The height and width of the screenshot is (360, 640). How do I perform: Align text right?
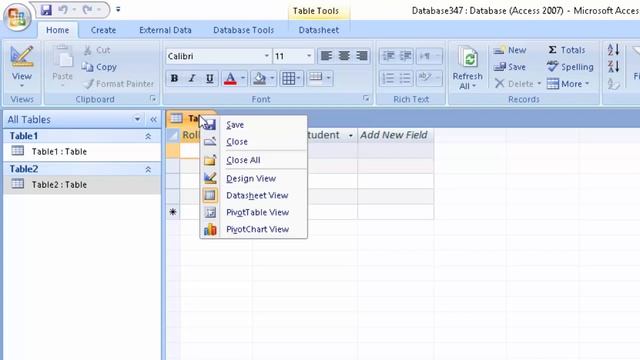click(x=362, y=56)
